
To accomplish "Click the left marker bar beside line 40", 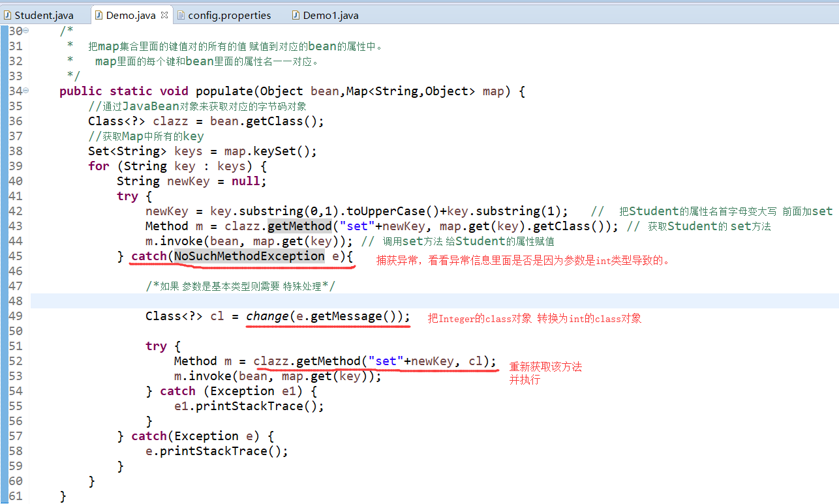I will click(x=4, y=181).
